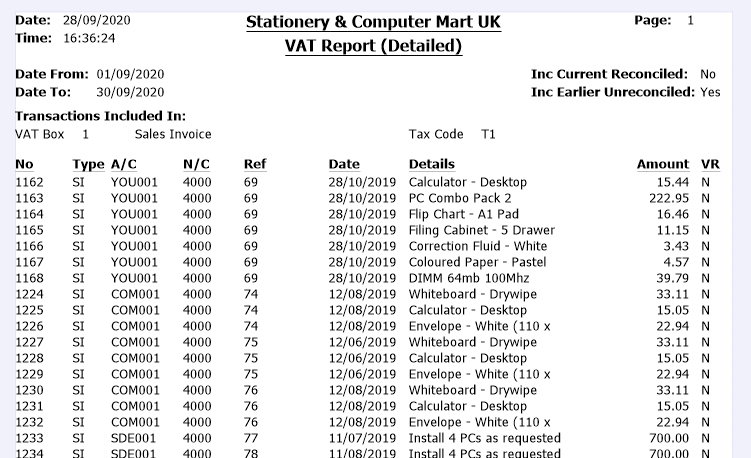Image resolution: width=751 pixels, height=458 pixels.
Task: Click the Stationery & Computer Mart UK title
Action: (x=373, y=22)
